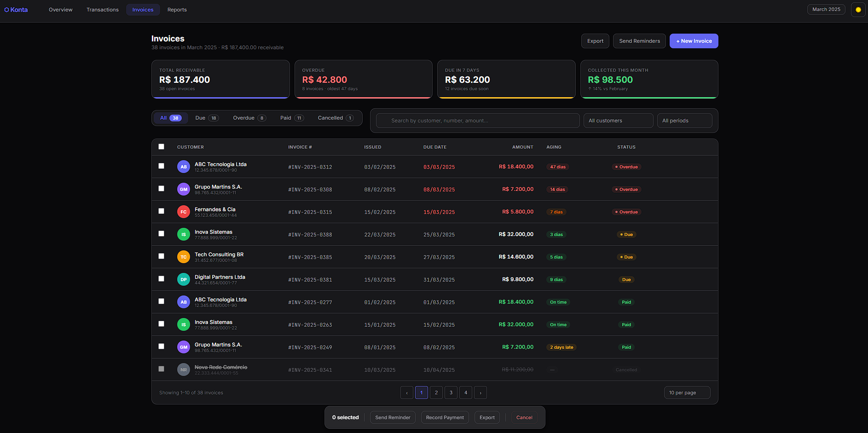Image resolution: width=868 pixels, height=433 pixels.
Task: Click the AB avatar for invoice 0312
Action: (x=184, y=167)
